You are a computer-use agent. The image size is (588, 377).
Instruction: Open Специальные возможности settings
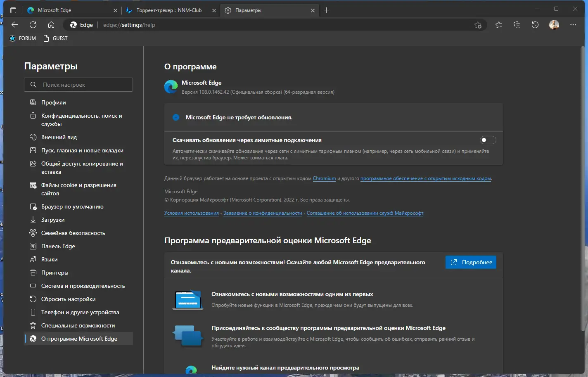pyautogui.click(x=78, y=325)
